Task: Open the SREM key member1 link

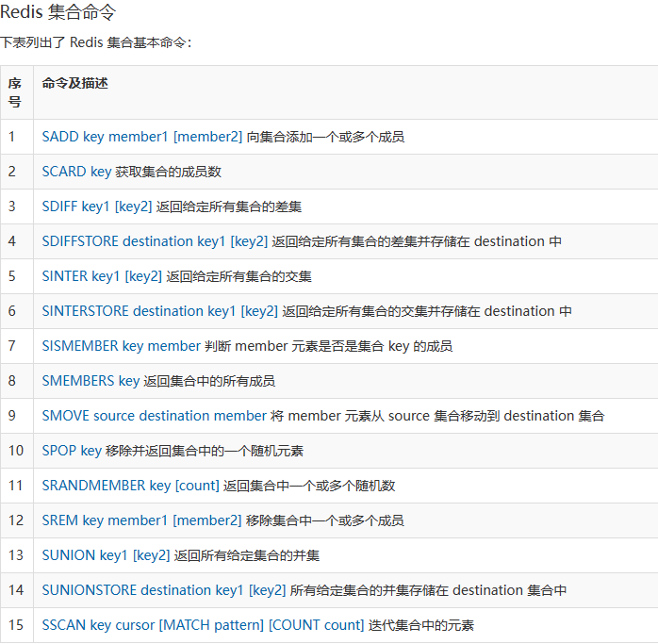Action: [x=141, y=520]
